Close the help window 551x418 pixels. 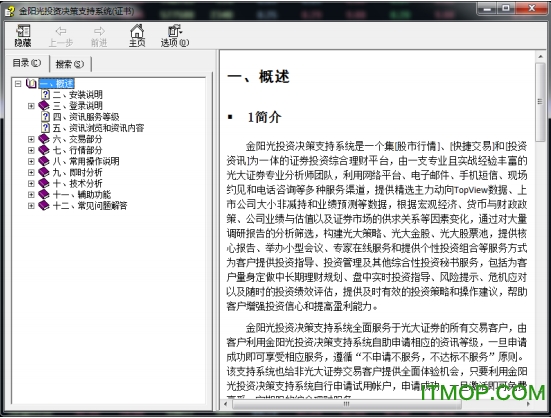[531, 8]
